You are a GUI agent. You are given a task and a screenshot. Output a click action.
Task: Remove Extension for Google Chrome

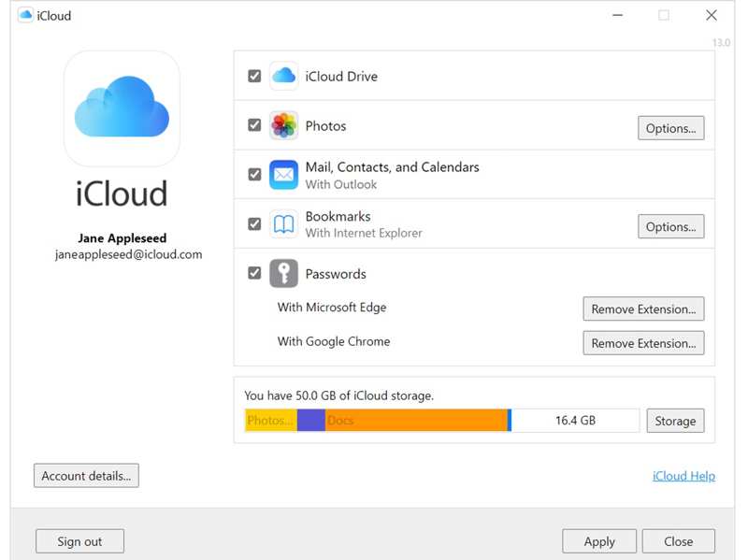click(643, 343)
